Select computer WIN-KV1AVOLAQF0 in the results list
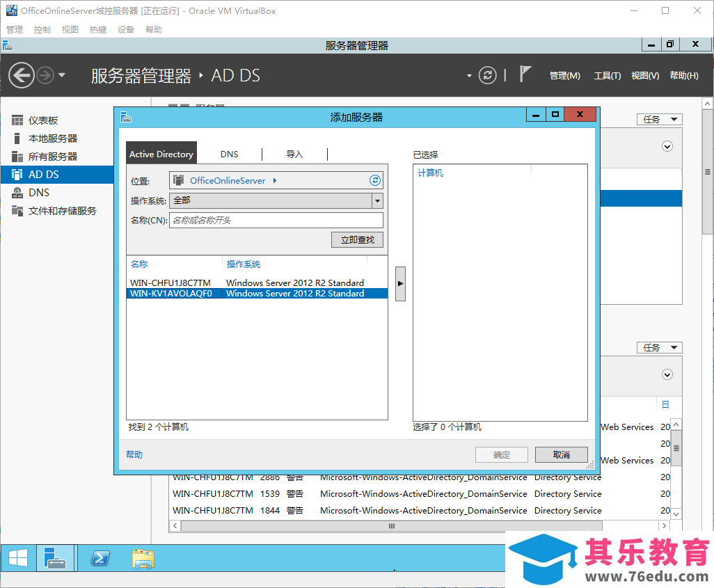714x588 pixels. [x=257, y=294]
